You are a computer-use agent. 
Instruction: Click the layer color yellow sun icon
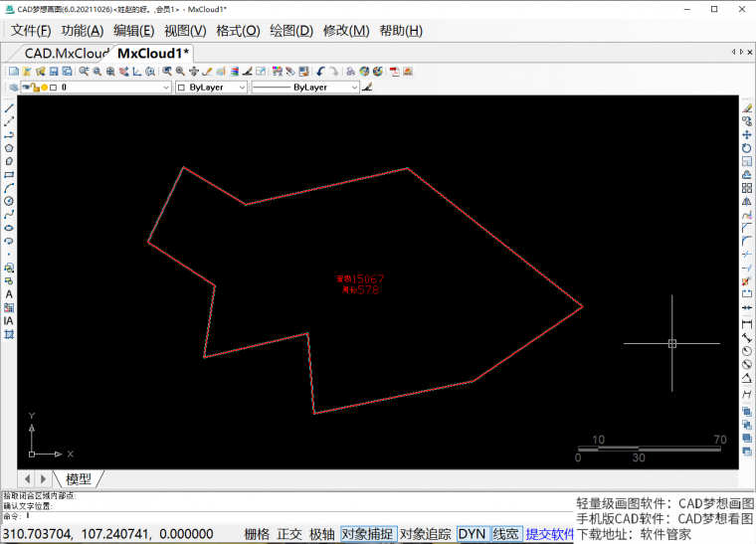pos(45,88)
